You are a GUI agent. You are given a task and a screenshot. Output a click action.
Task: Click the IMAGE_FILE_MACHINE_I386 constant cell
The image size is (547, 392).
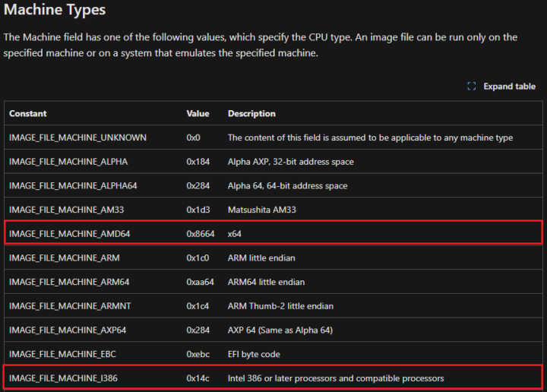64,378
